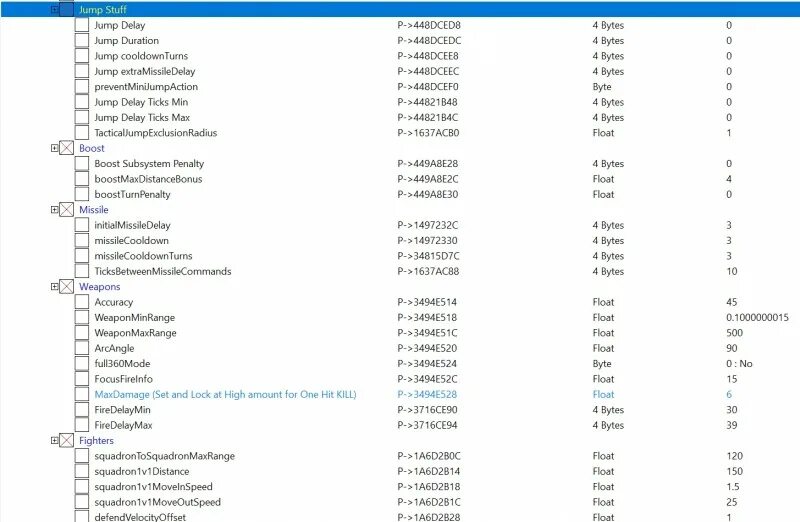800x522 pixels.
Task: Expand the Jump Stuff group plus sign
Action: [x=55, y=10]
